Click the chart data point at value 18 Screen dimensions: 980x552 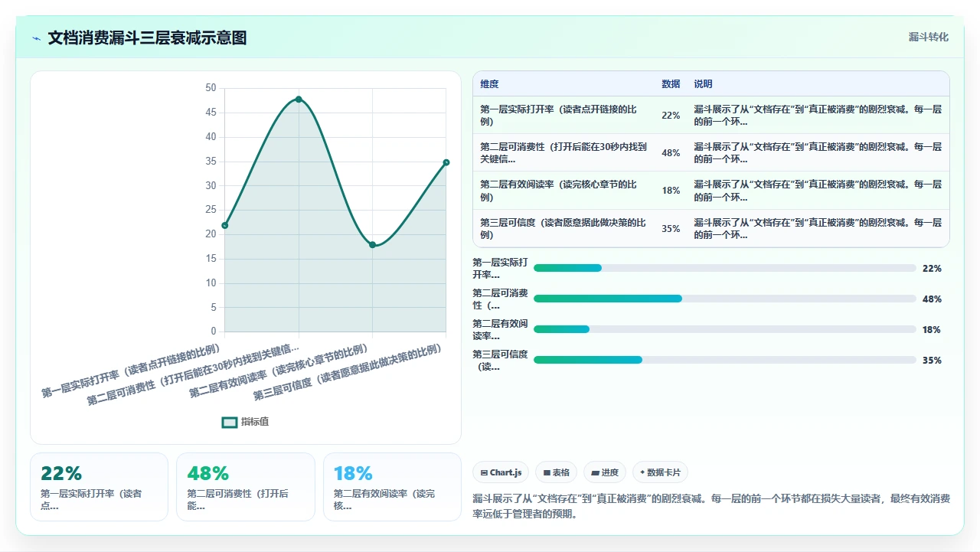[372, 245]
